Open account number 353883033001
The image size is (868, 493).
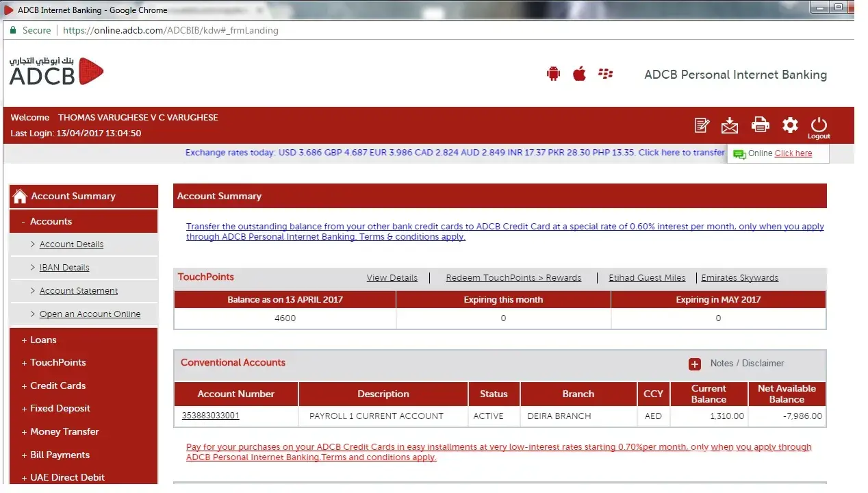point(210,416)
